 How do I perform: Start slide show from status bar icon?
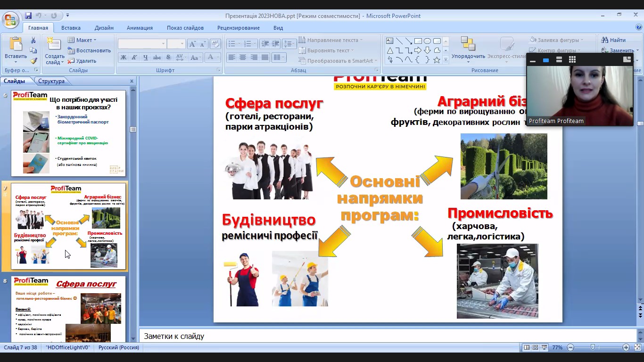(x=544, y=347)
